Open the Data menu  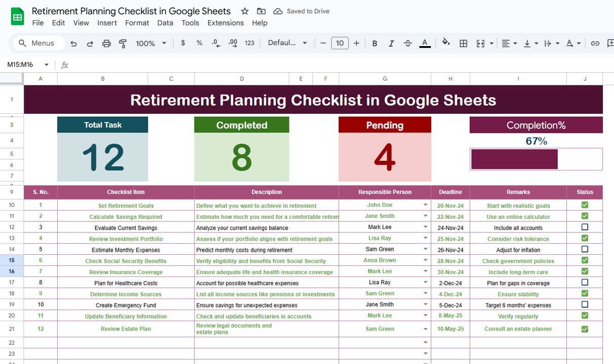tap(165, 23)
